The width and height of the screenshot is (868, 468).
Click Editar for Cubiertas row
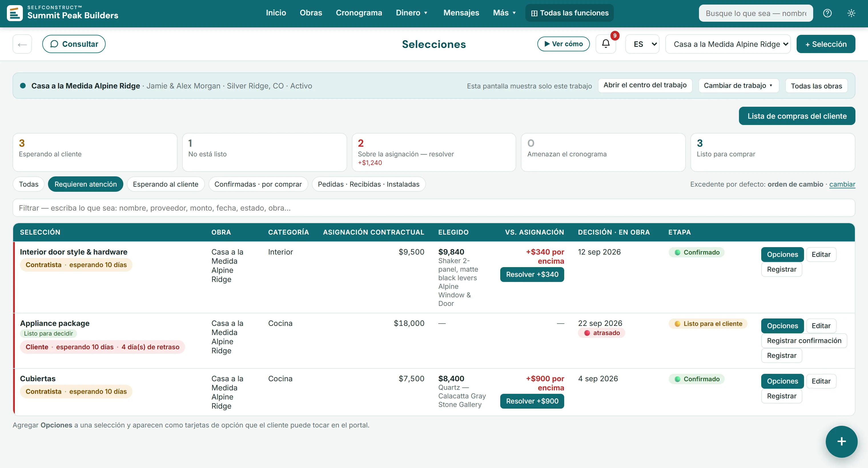821,381
